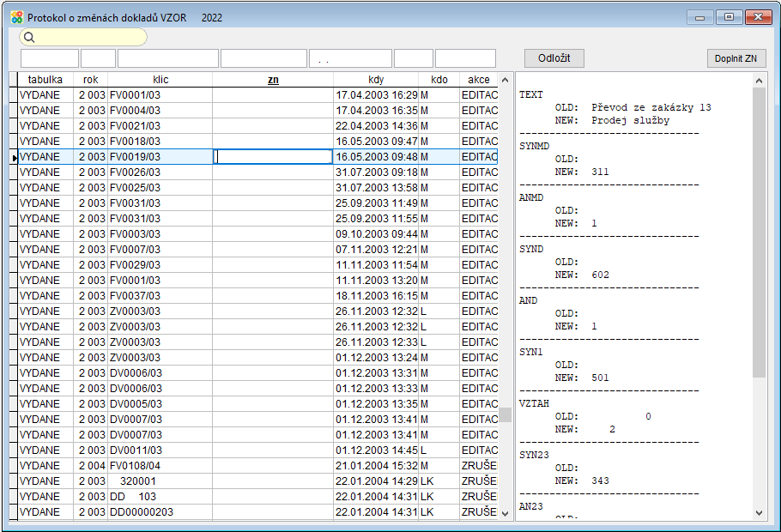Click the date 25.09.2003 11:49
Viewport: 781px width, 532px height.
click(376, 203)
